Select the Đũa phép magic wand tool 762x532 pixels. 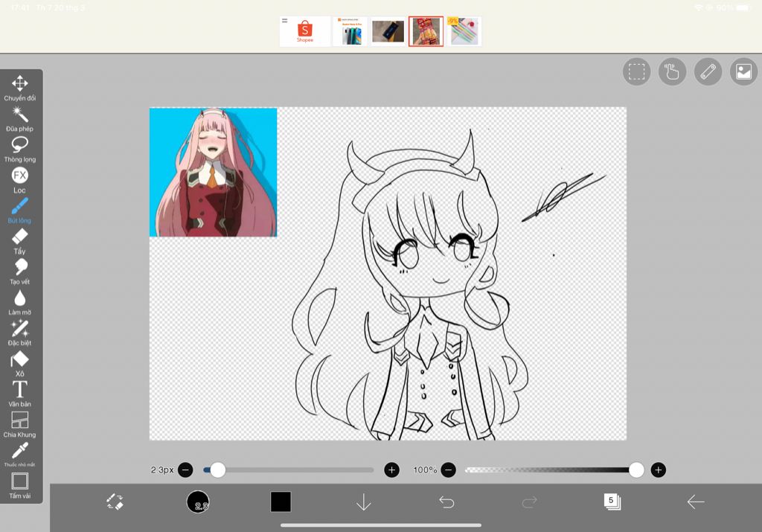[x=19, y=119]
